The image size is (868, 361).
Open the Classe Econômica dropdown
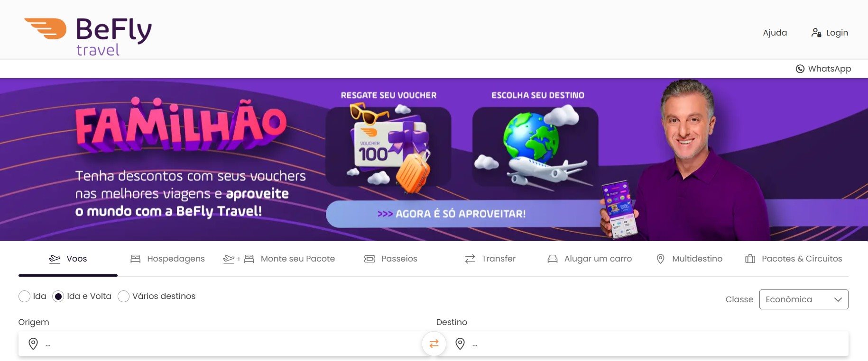click(803, 299)
